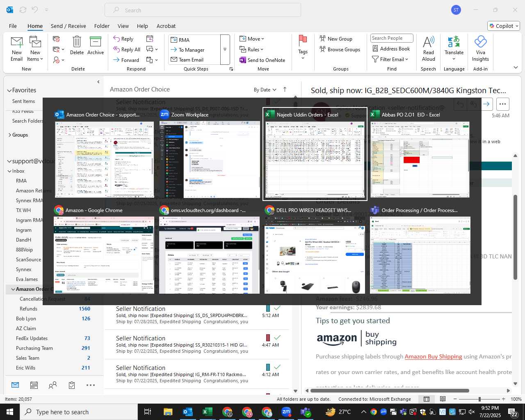Expand the Groups folder section
The height and width of the screenshot is (420, 525).
click(9, 135)
